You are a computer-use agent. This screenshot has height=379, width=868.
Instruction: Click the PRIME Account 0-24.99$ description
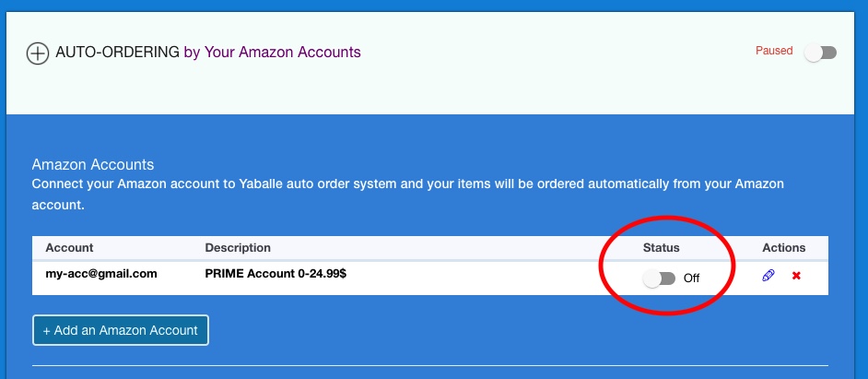276,274
